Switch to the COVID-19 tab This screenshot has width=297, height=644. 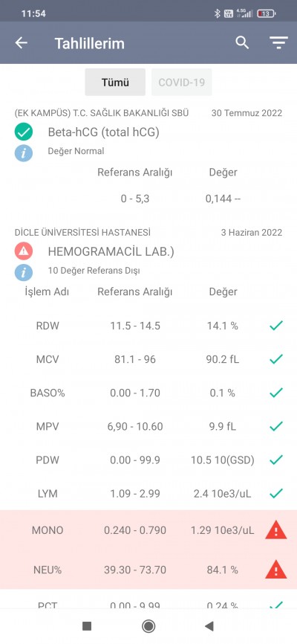[x=182, y=82]
